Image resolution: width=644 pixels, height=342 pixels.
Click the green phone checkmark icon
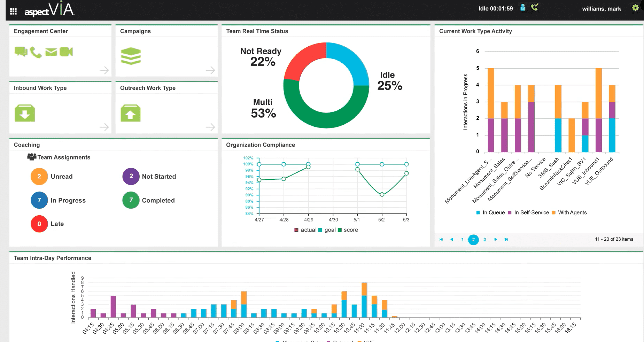click(534, 7)
